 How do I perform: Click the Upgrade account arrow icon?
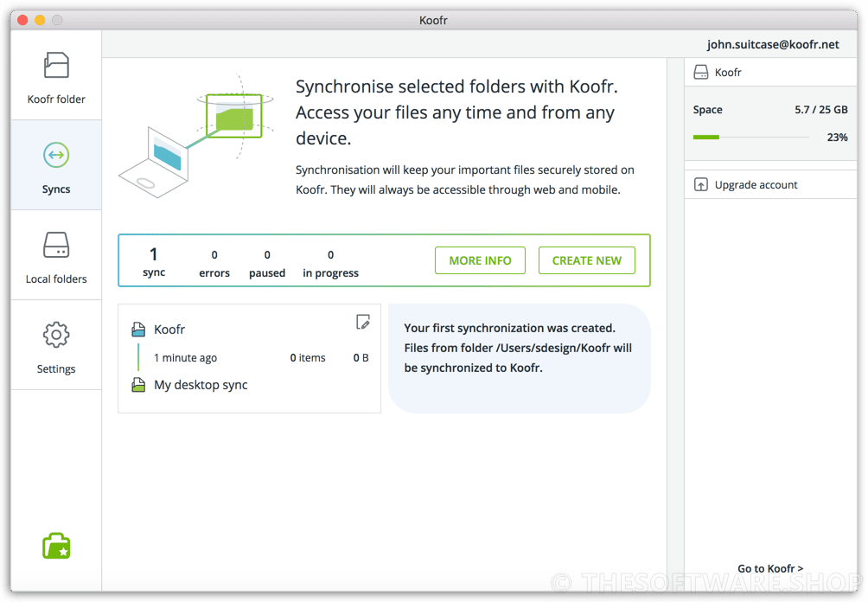click(701, 185)
